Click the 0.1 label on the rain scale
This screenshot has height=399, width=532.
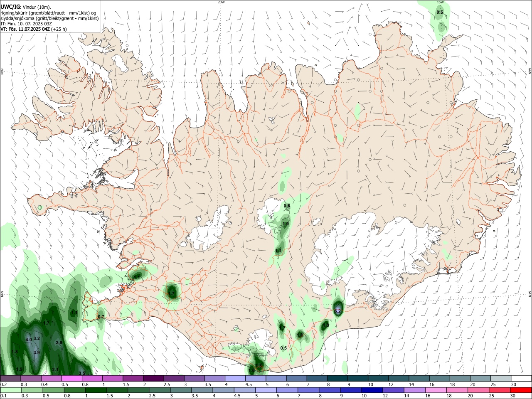3,396
